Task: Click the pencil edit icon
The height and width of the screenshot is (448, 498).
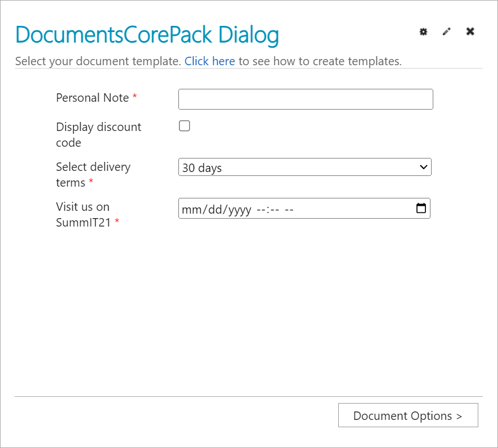Action: click(447, 31)
